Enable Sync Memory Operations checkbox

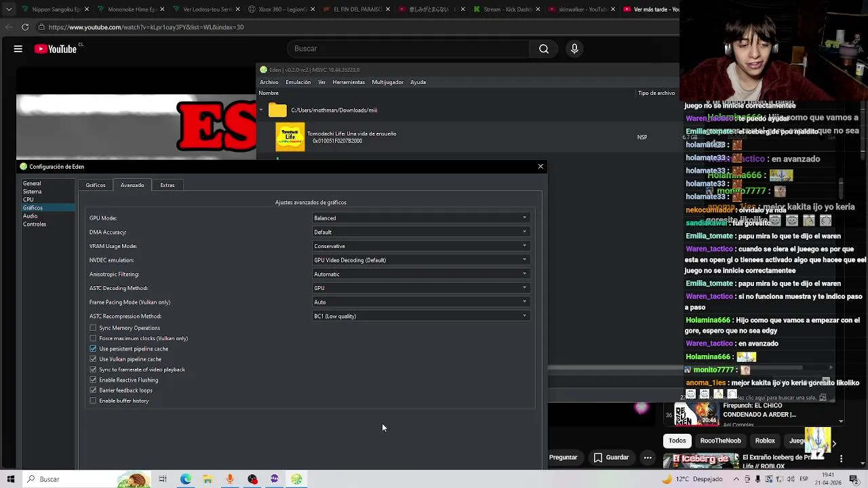coord(93,328)
